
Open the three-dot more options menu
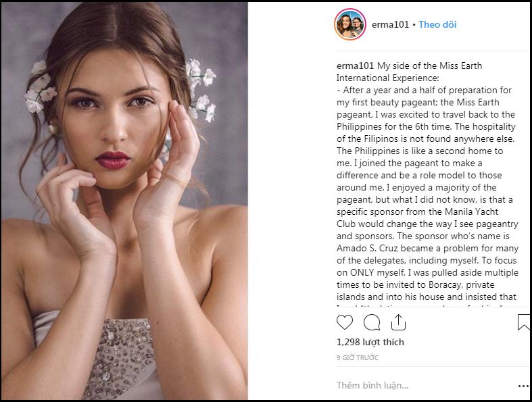coord(523,386)
